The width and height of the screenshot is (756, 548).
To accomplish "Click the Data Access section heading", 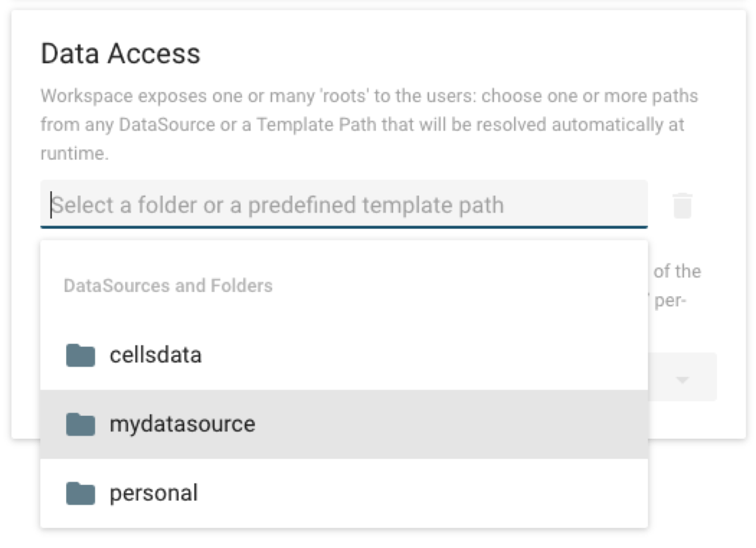I will [x=120, y=54].
